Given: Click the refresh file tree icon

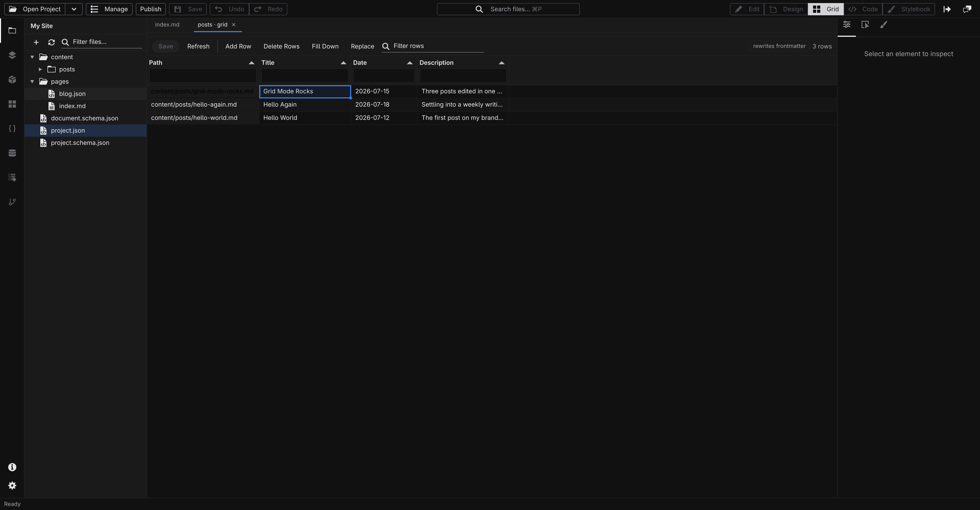Looking at the screenshot, I should coord(51,42).
